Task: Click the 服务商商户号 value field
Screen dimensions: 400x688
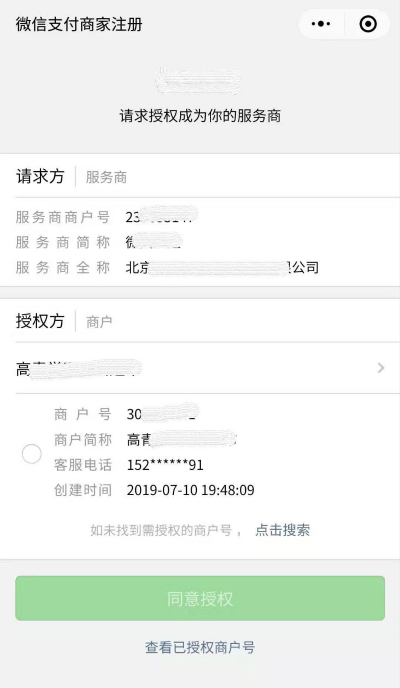Action: [162, 217]
